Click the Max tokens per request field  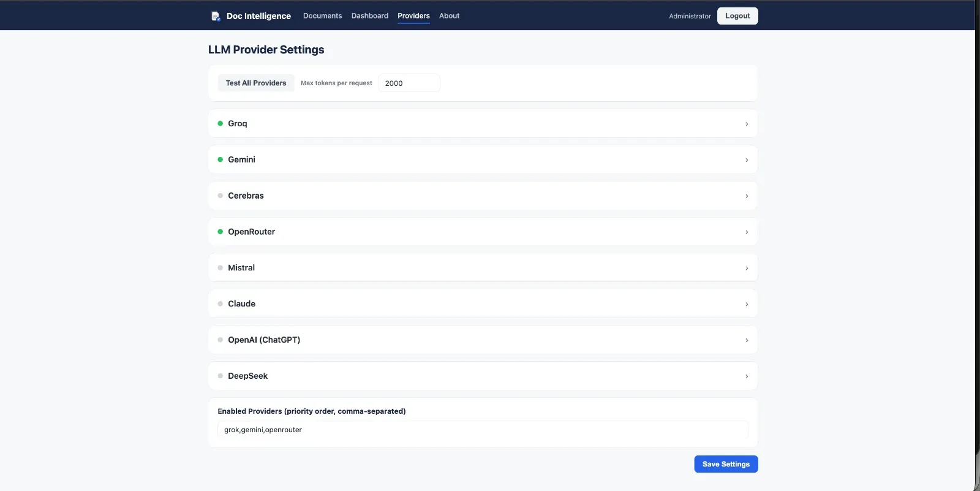[x=409, y=83]
